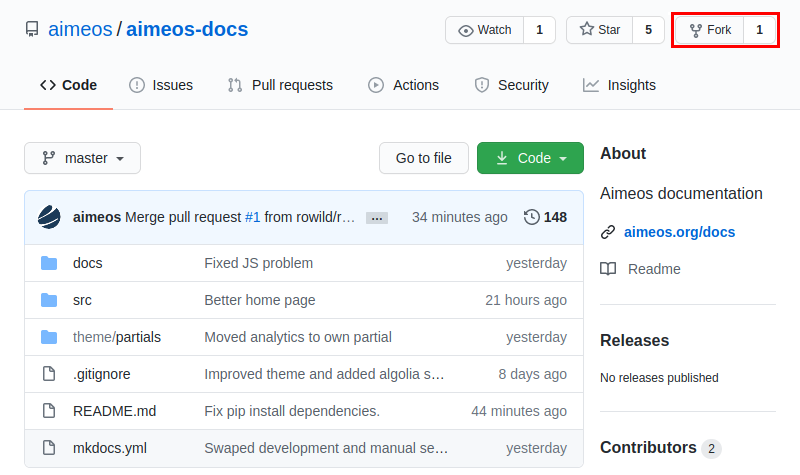Expand the green Code download dropdown
The width and height of the screenshot is (800, 475).
(530, 158)
